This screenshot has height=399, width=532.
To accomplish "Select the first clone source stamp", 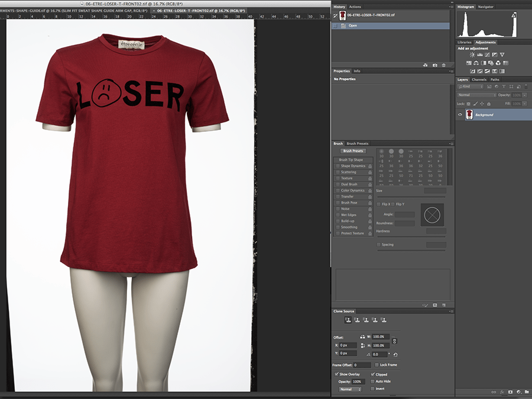I will point(348,320).
